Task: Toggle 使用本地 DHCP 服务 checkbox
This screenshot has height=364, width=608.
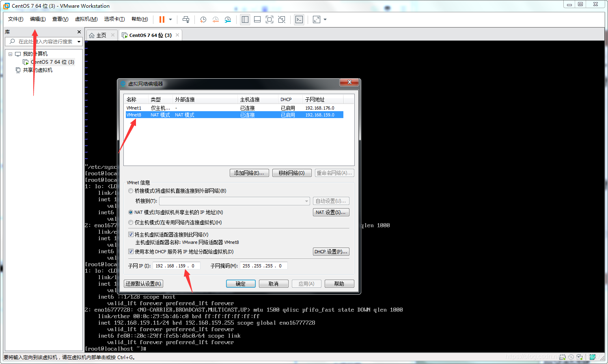Action: [x=131, y=252]
